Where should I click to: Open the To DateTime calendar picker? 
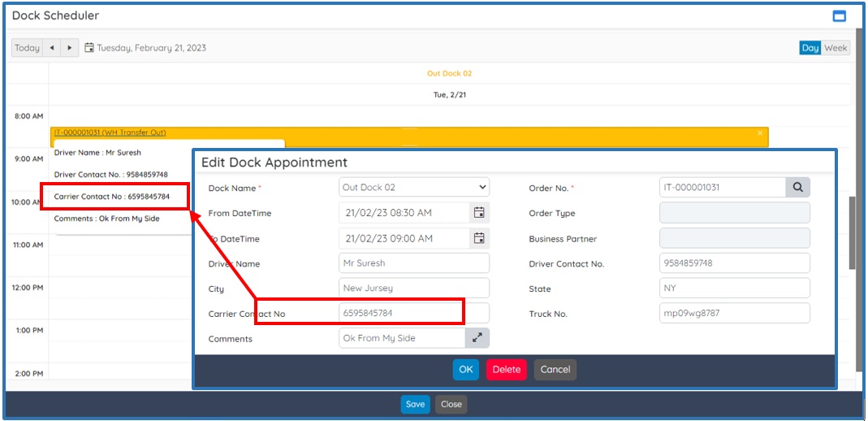tap(479, 238)
